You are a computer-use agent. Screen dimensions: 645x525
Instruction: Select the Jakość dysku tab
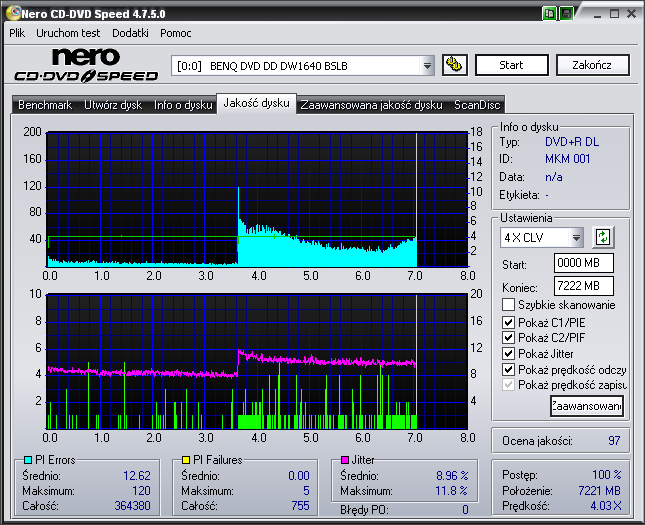(256, 103)
